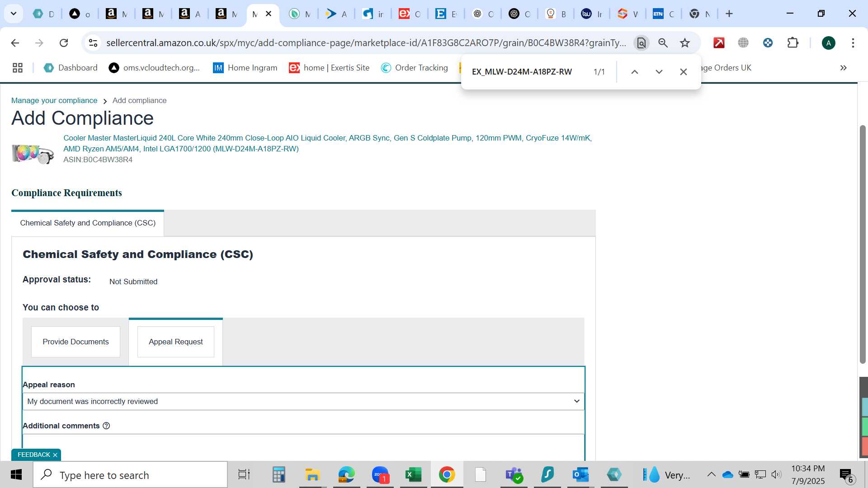Expand the Appeal reason dropdown
Screen dimensions: 868x488
[303, 402]
